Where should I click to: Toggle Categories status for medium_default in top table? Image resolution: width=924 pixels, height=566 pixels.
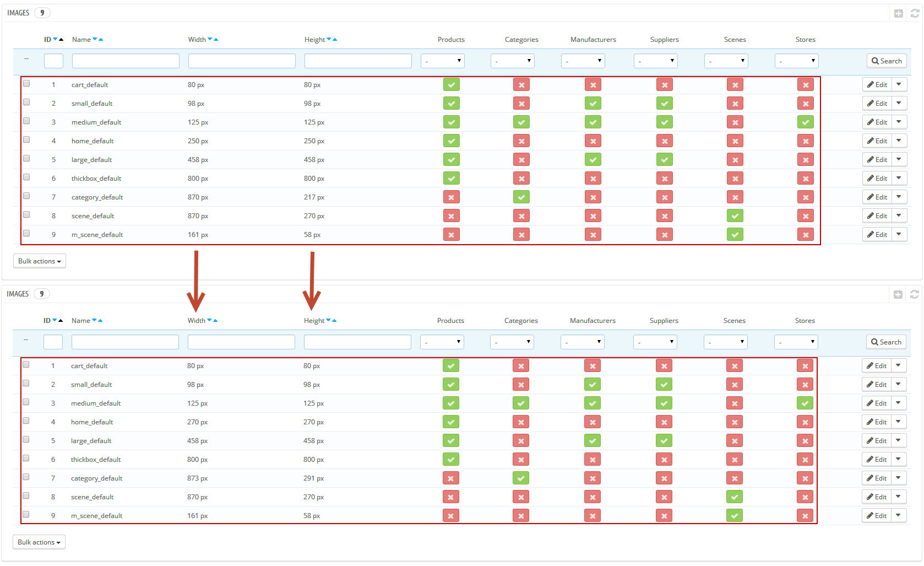click(521, 122)
